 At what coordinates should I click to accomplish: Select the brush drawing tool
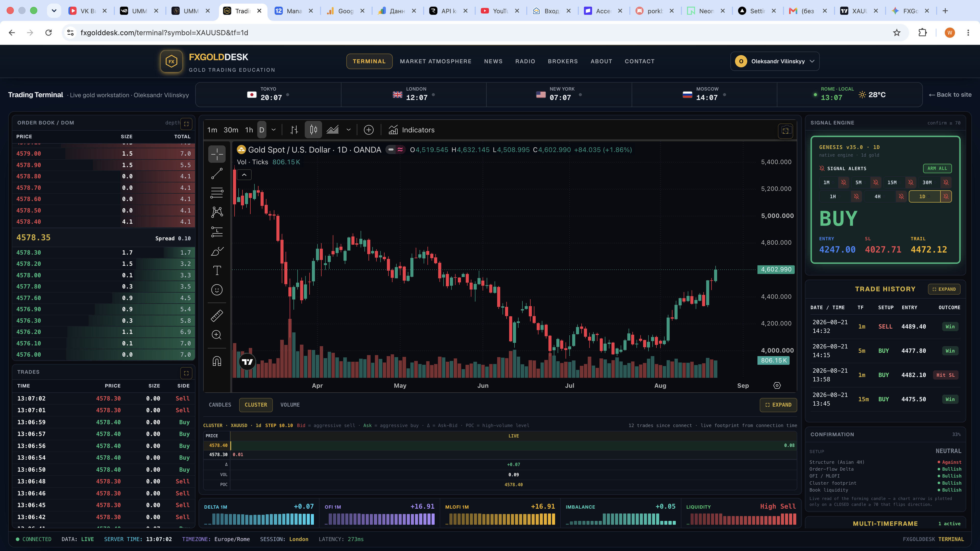pyautogui.click(x=217, y=251)
